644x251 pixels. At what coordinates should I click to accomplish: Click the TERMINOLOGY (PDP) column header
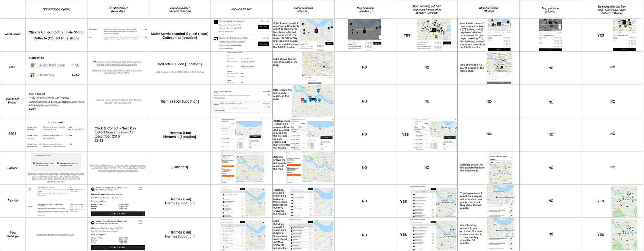pyautogui.click(x=56, y=9)
